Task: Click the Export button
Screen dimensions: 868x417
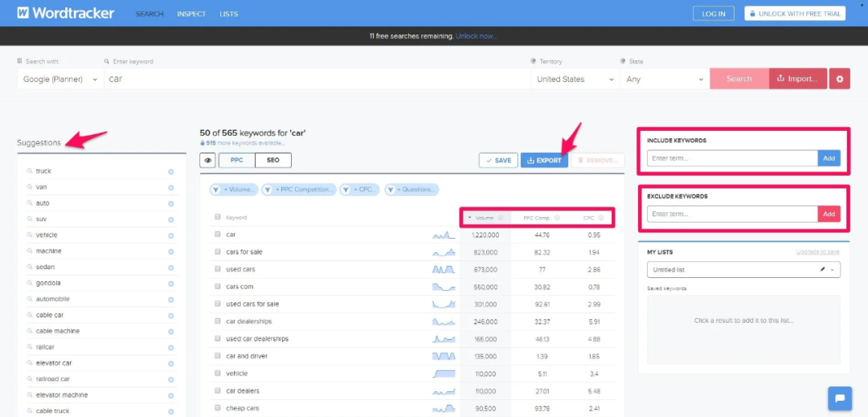Action: point(544,161)
